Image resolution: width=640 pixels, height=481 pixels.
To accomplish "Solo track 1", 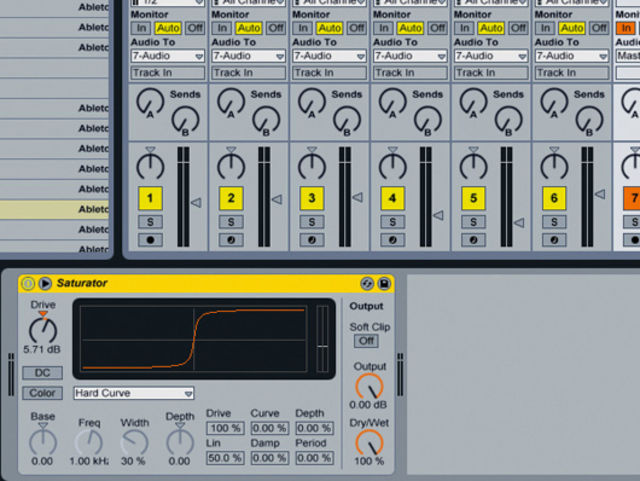I will (150, 222).
